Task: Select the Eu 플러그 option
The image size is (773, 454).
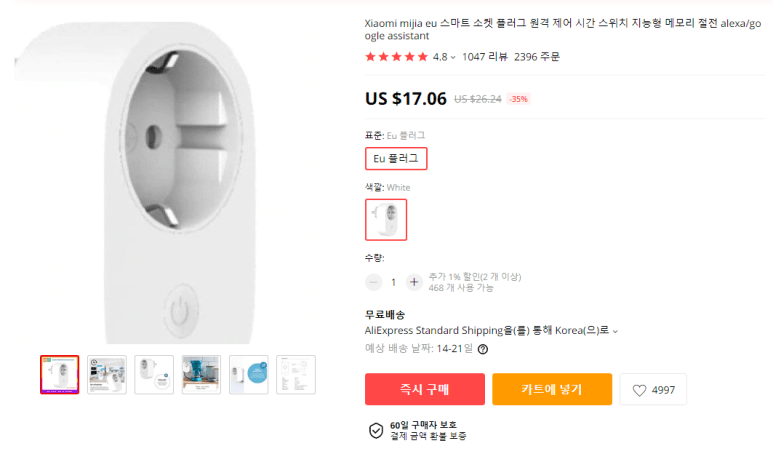Action: pyautogui.click(x=396, y=159)
